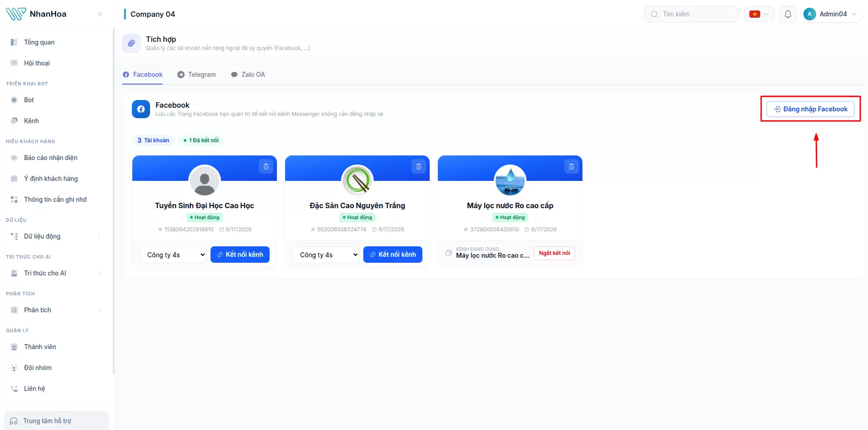Click the NhanHoa logo
The height and width of the screenshot is (430, 868).
[36, 14]
